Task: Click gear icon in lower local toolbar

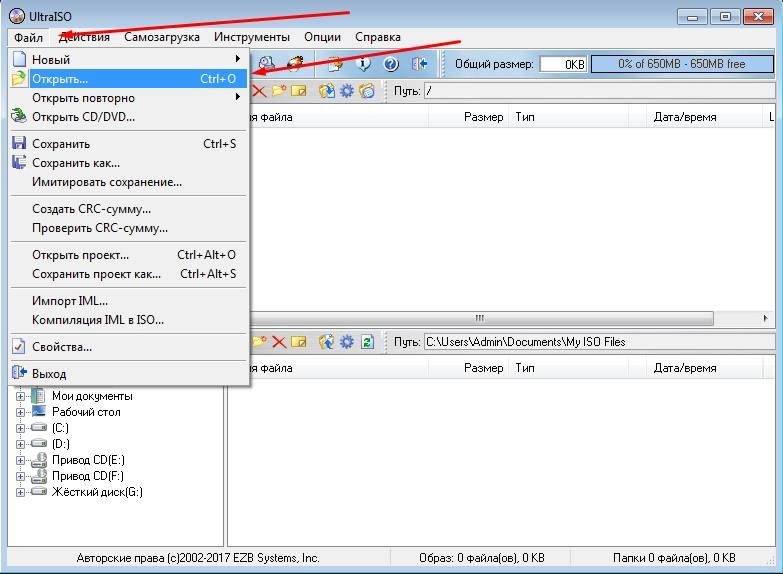Action: pos(347,342)
